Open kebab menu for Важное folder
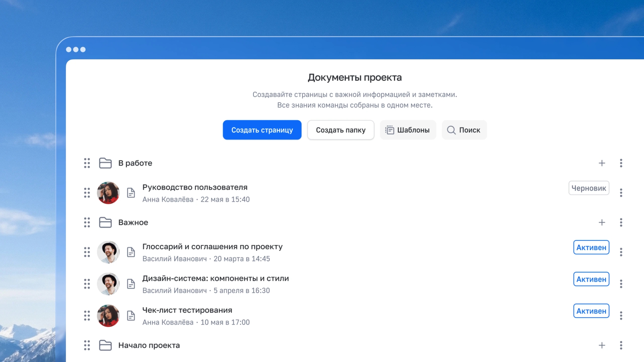 pyautogui.click(x=621, y=222)
